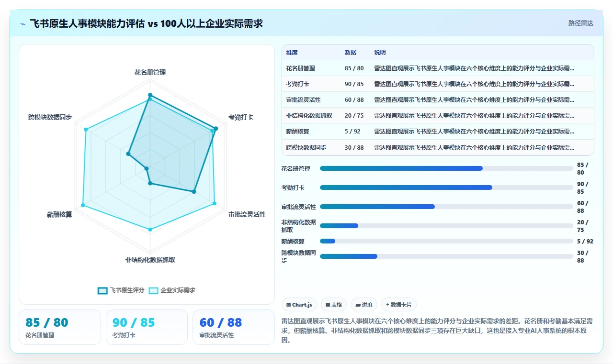Click the 数据 column header
Viewport: 613px width, 364px height.
point(351,53)
